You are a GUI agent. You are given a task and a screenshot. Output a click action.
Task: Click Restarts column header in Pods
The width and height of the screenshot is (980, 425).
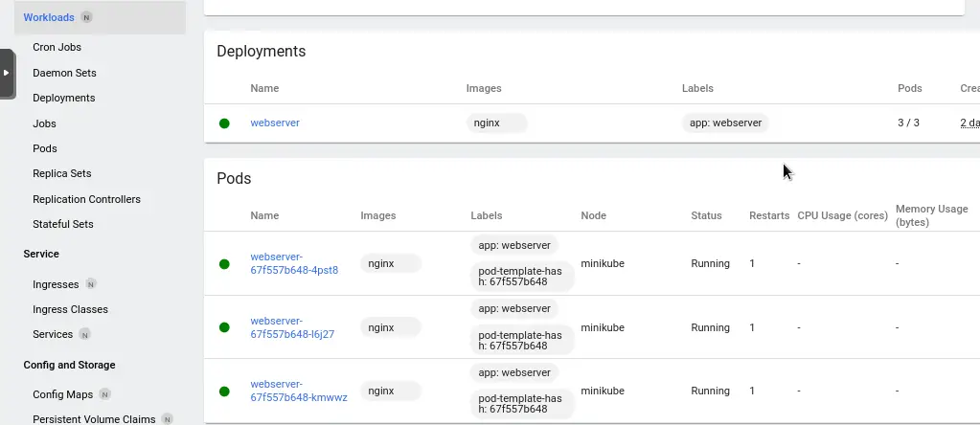click(x=769, y=216)
